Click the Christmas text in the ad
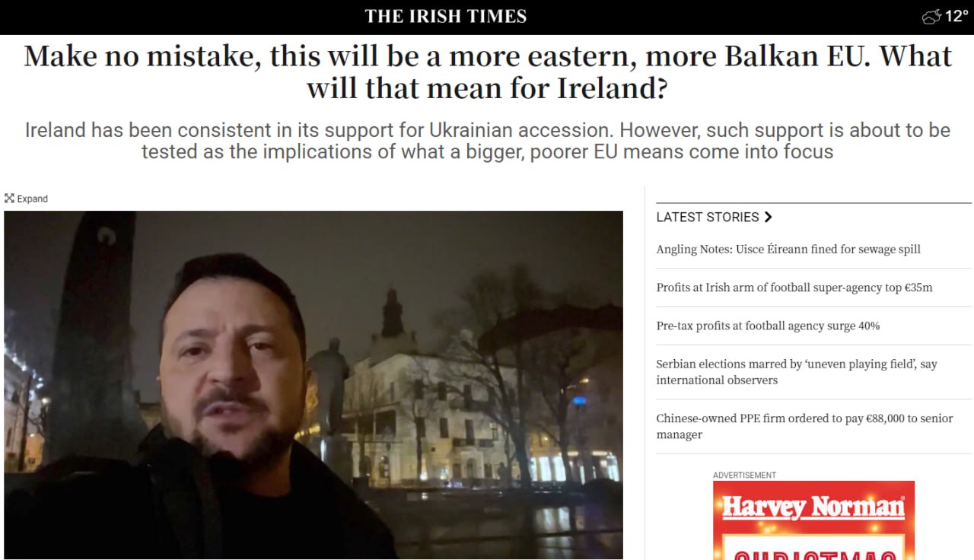The height and width of the screenshot is (560, 974). click(x=813, y=554)
